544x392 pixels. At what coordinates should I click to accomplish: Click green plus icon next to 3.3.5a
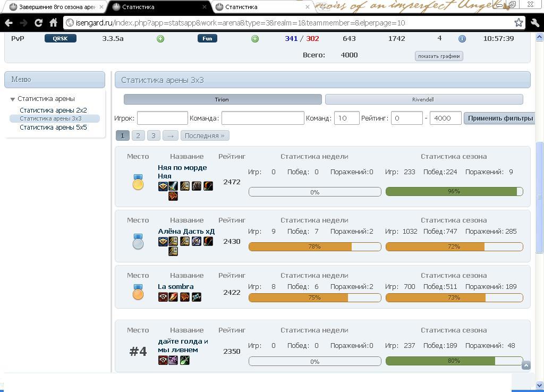tap(160, 39)
